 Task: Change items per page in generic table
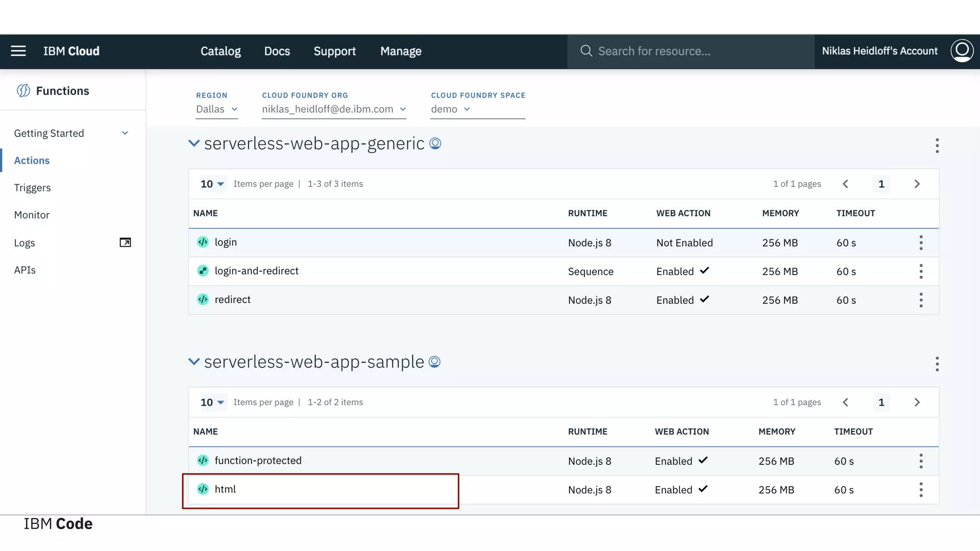[212, 184]
